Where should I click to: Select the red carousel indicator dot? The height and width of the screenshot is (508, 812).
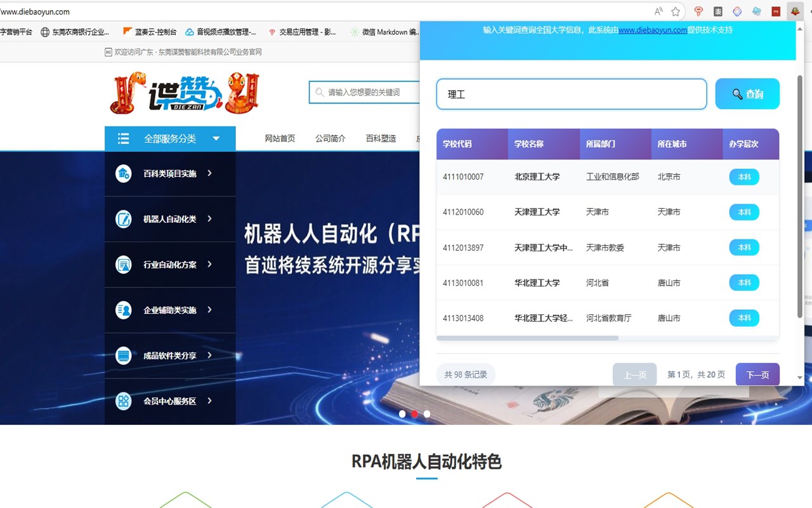[414, 414]
